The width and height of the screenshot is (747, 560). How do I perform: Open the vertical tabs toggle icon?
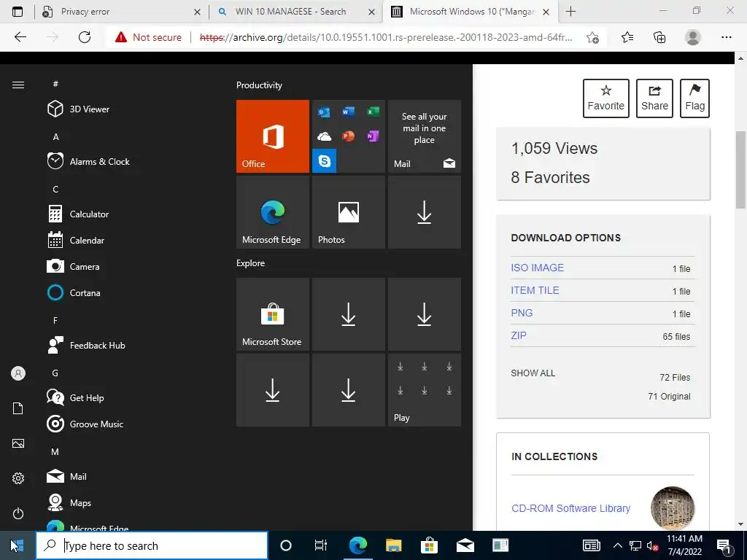(x=18, y=12)
